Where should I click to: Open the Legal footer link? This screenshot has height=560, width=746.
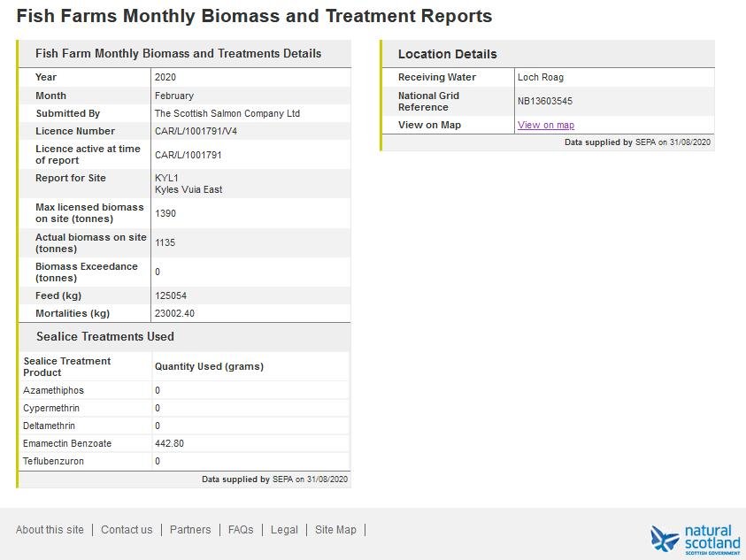coord(284,530)
